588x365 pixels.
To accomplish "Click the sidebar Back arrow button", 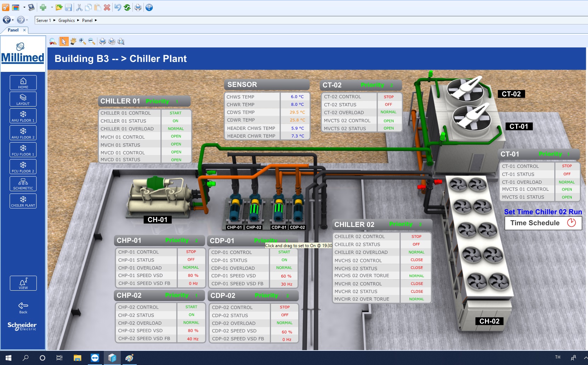I will pos(23,308).
